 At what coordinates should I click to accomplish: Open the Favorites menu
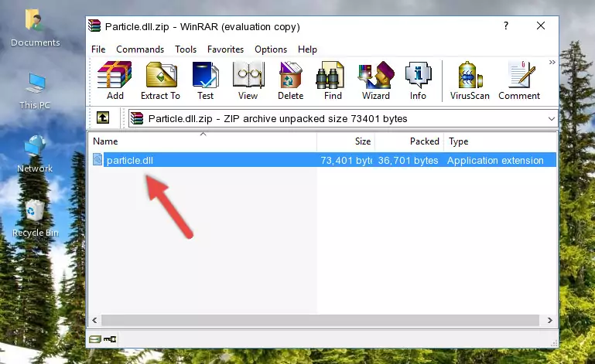[225, 49]
